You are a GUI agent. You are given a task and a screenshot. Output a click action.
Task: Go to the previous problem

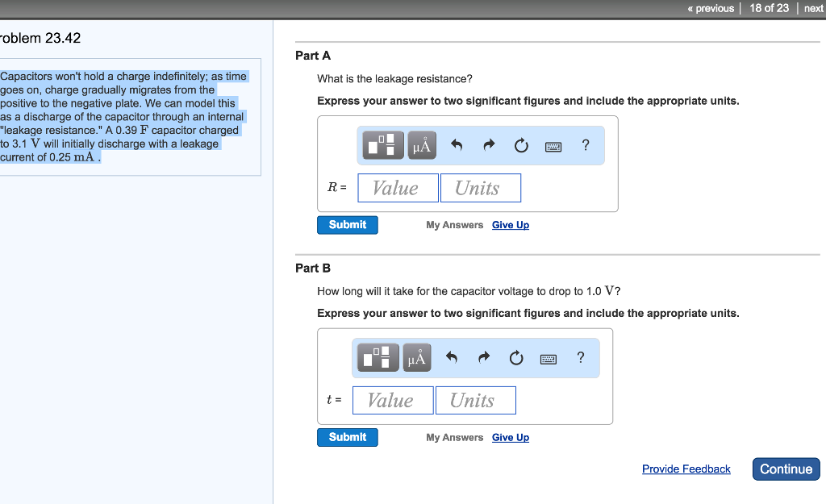[711, 8]
